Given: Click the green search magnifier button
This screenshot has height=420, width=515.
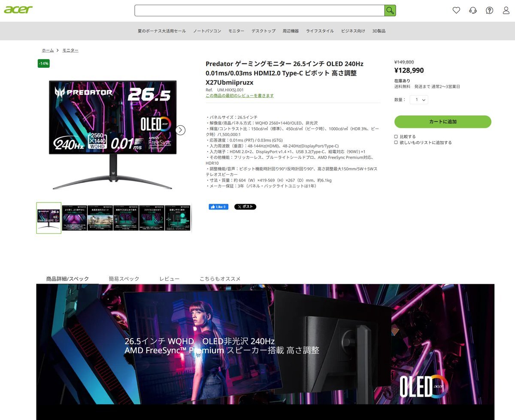Looking at the screenshot, I should pyautogui.click(x=390, y=10).
